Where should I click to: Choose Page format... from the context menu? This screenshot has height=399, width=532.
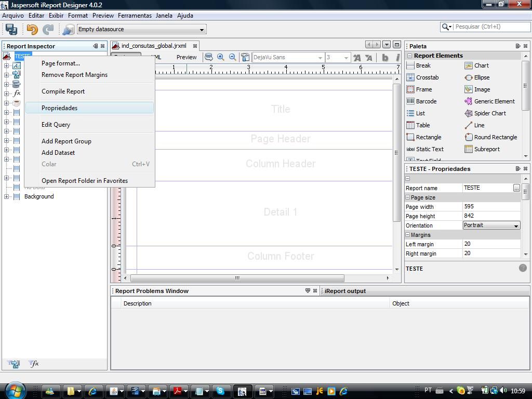tap(89, 63)
